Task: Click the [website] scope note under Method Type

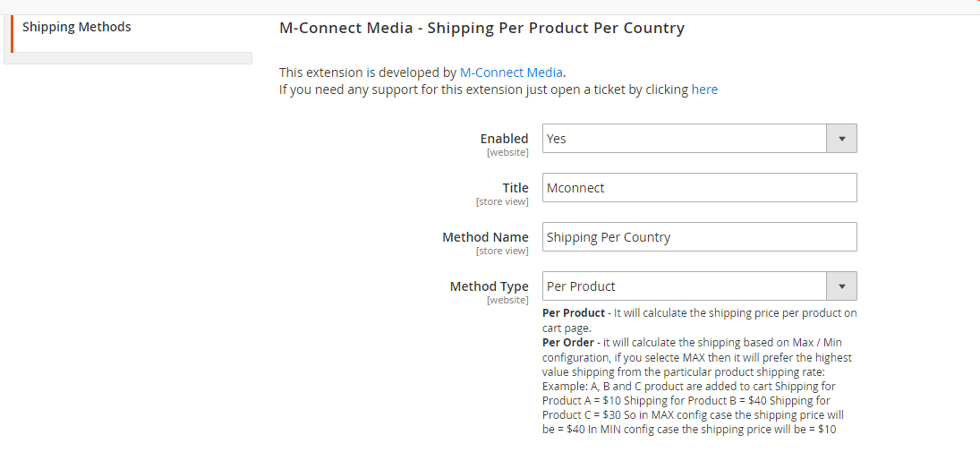Action: pyautogui.click(x=507, y=301)
